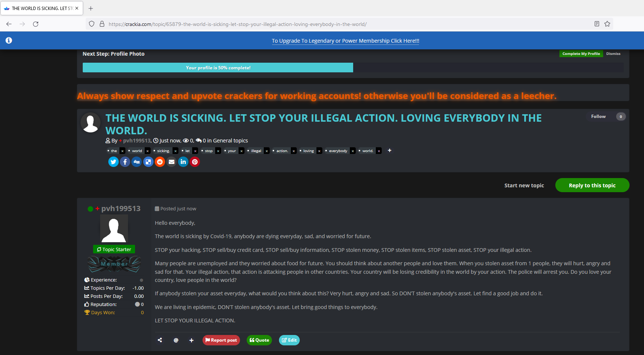Bookmark this page with star icon
644x355 pixels.
coord(607,24)
